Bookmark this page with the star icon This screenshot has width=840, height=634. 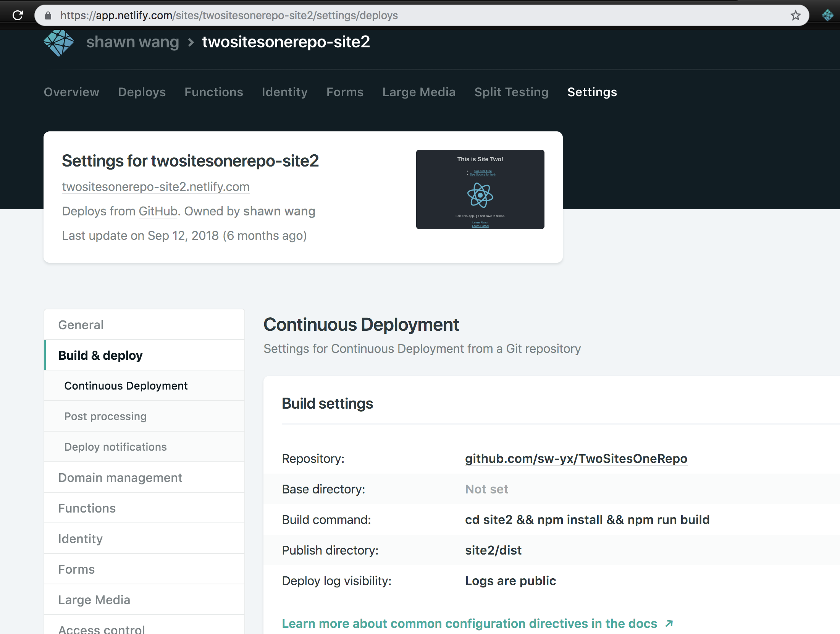(x=795, y=15)
